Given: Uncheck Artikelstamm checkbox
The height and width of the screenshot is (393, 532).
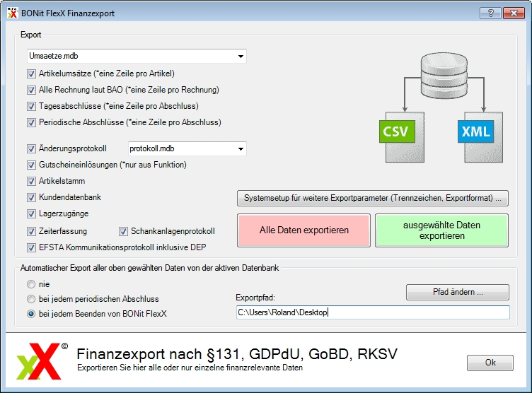Looking at the screenshot, I should pos(31,181).
